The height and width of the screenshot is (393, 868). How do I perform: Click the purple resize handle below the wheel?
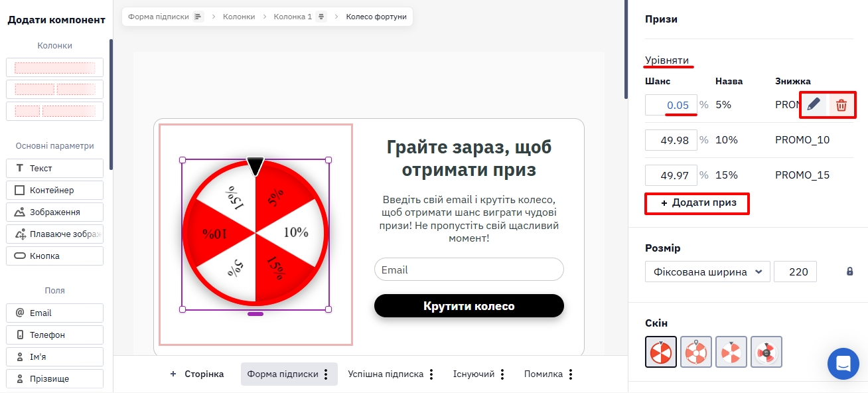pyautogui.click(x=255, y=313)
